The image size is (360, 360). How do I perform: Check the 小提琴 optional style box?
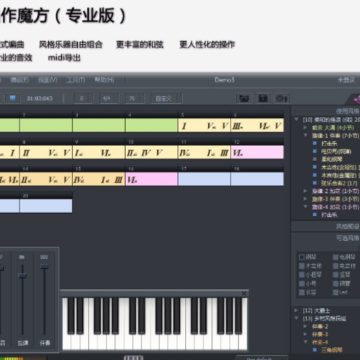pyautogui.click(x=302, y=275)
